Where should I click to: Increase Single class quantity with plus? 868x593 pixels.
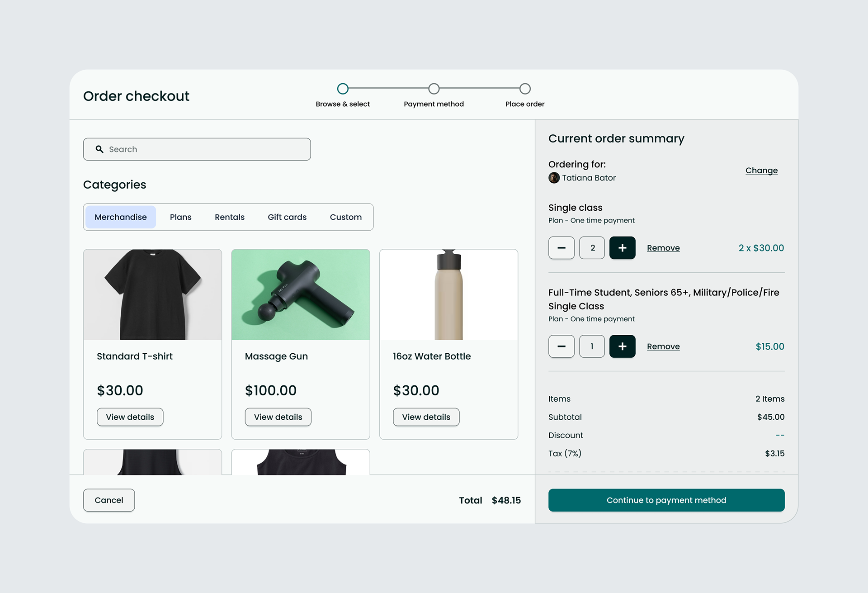point(622,248)
